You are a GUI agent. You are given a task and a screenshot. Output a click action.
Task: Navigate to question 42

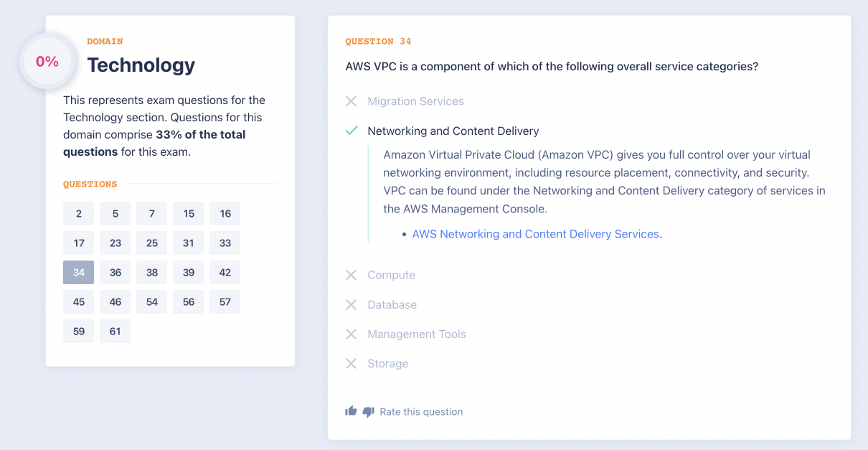(x=225, y=272)
